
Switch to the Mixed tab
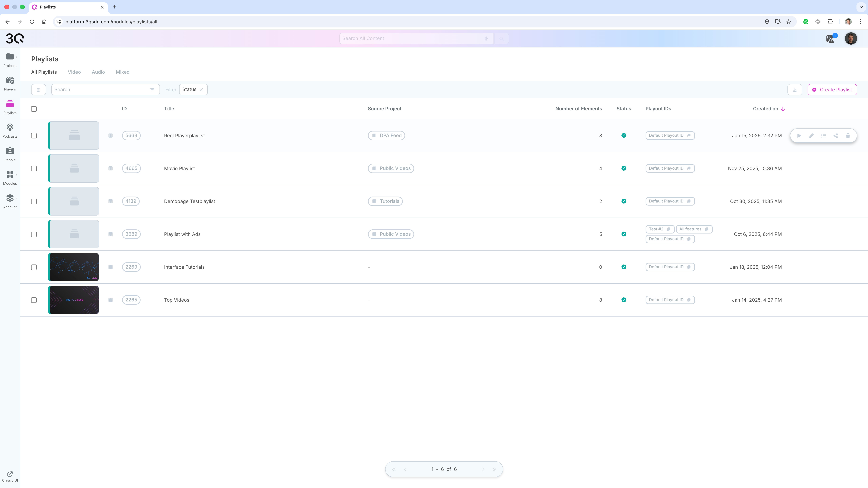point(122,72)
